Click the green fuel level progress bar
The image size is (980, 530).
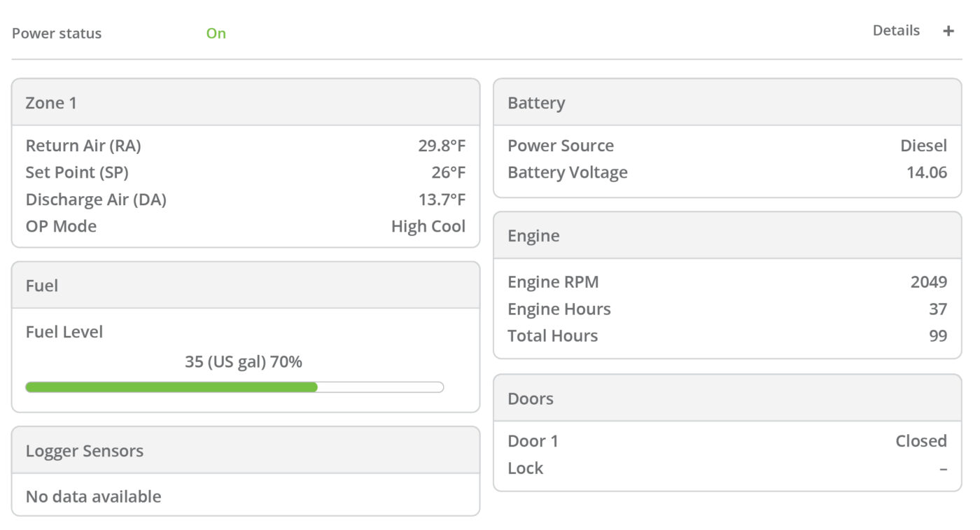171,387
